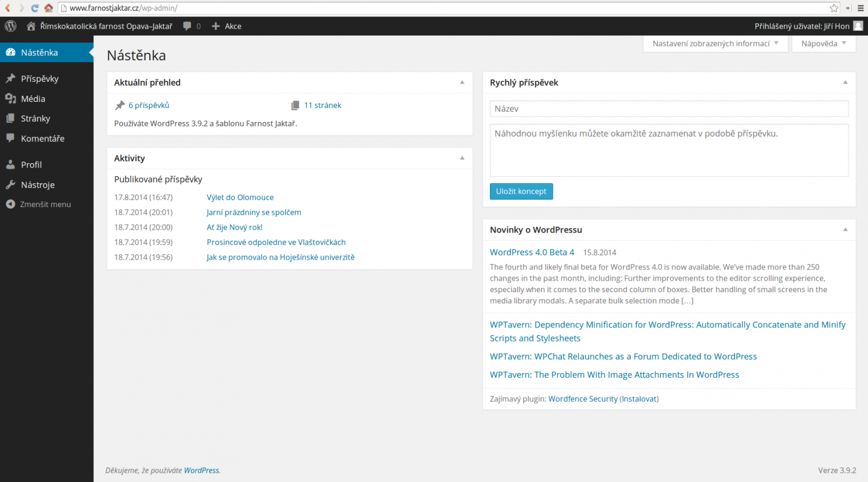
Task: Open the 6 příspěvků link
Action: click(x=149, y=105)
